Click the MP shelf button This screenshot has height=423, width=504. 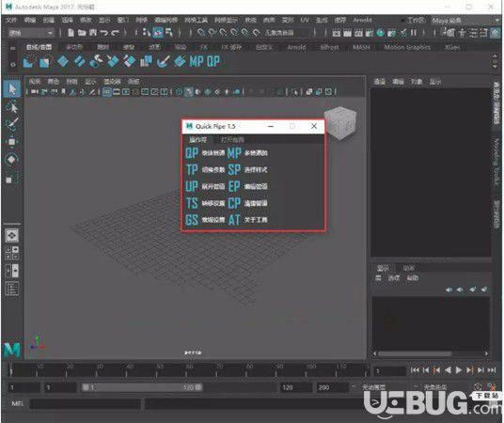(x=197, y=61)
